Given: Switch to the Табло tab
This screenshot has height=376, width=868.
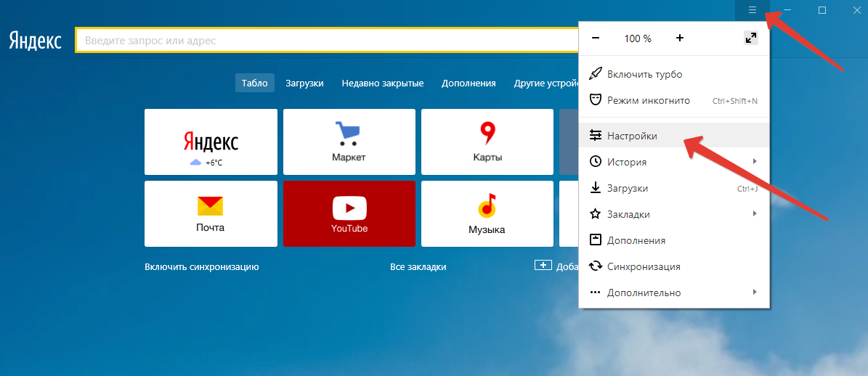Looking at the screenshot, I should tap(255, 83).
